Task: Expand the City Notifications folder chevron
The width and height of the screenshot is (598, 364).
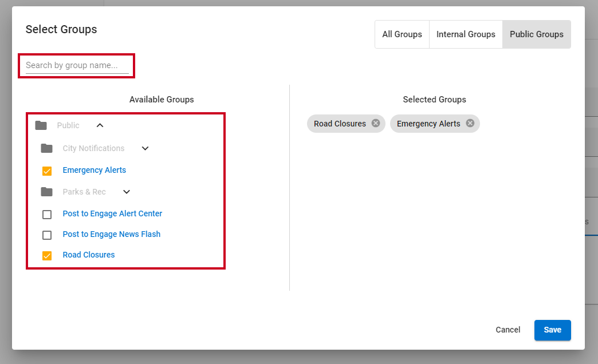Action: click(145, 148)
